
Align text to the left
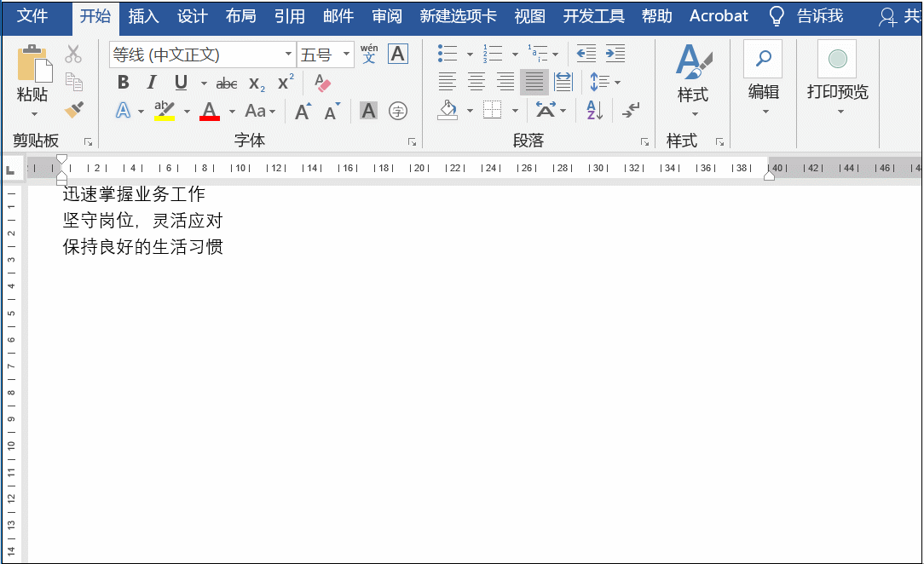click(x=448, y=82)
